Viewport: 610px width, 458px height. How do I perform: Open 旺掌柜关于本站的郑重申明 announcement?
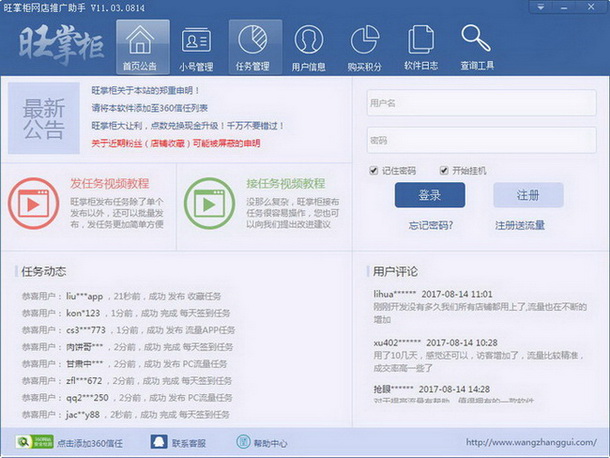coord(145,91)
